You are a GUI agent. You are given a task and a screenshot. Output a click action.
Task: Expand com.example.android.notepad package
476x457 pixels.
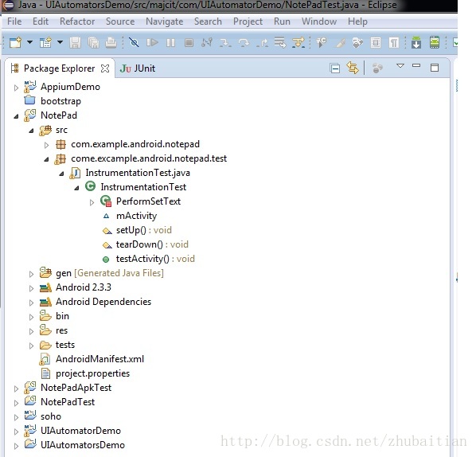[x=46, y=145]
